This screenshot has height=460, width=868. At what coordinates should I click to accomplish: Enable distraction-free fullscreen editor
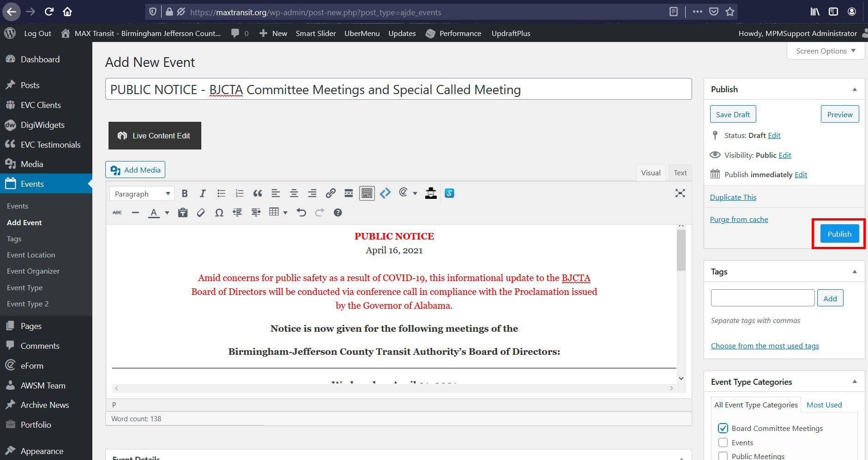coord(680,193)
